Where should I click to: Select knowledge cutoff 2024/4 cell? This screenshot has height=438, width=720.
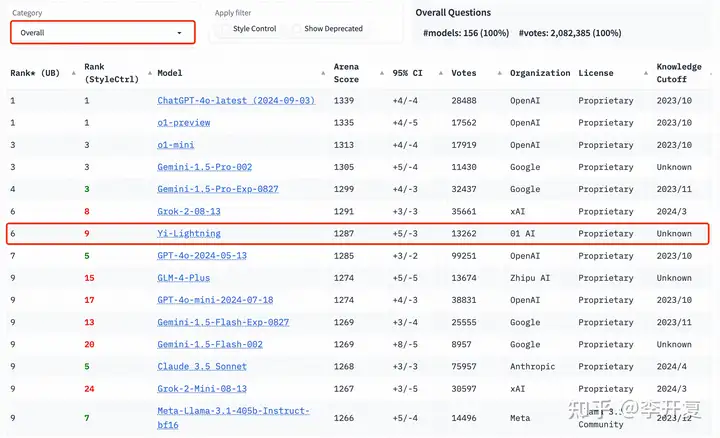[671, 366]
